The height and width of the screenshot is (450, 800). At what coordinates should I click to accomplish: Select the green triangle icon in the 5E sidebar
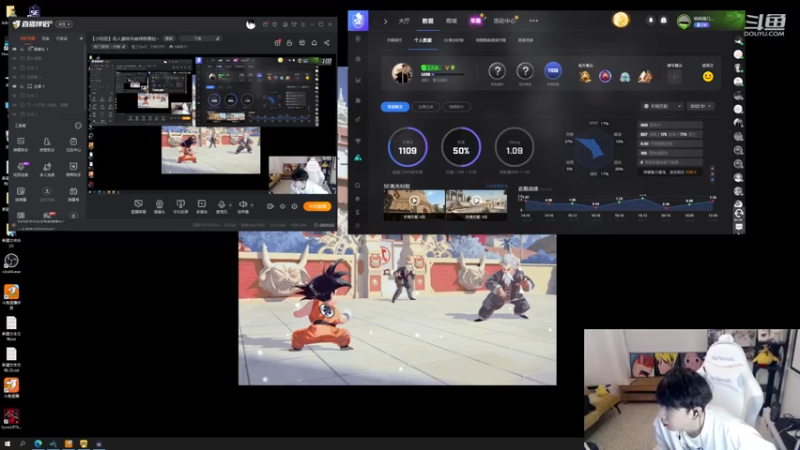358,158
